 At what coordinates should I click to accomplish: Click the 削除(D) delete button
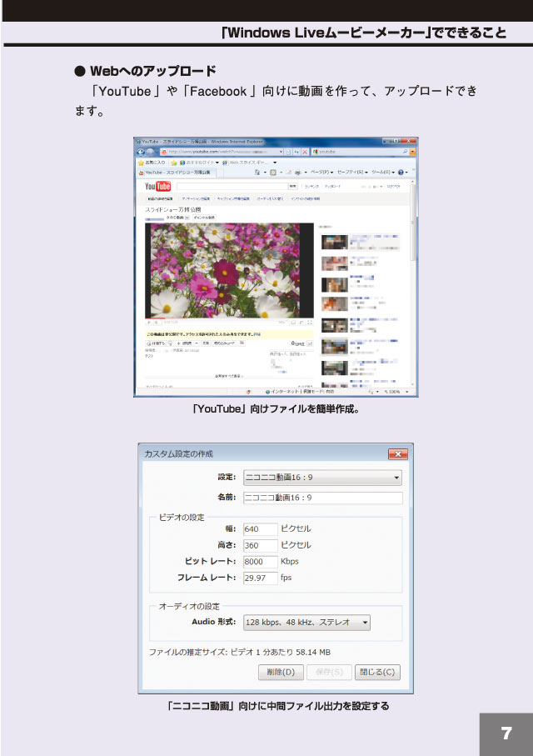click(x=281, y=672)
